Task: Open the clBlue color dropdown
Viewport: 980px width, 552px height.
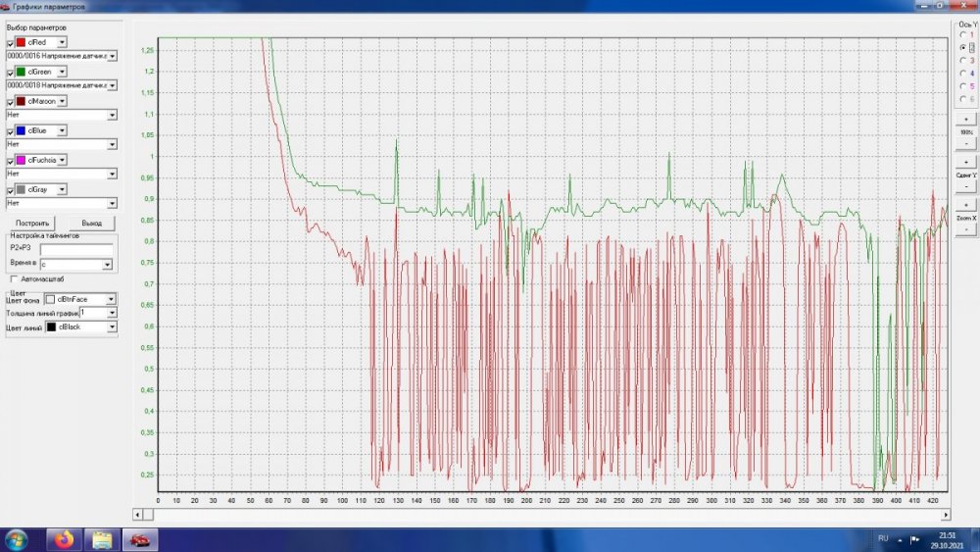Action: pyautogui.click(x=62, y=130)
